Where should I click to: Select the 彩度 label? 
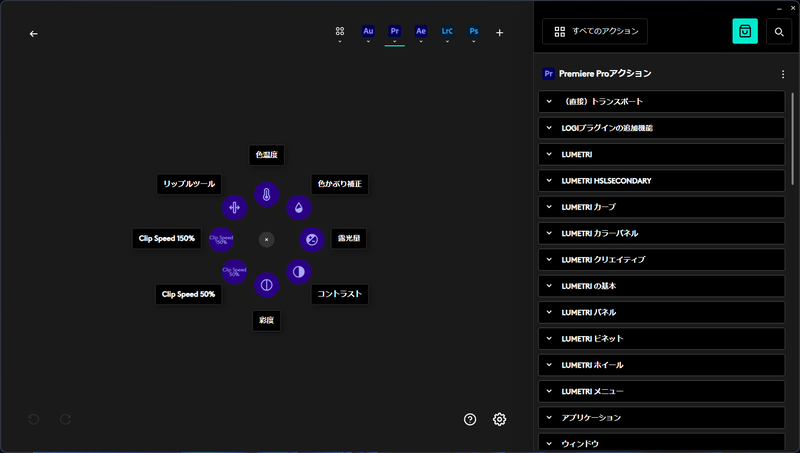click(266, 321)
